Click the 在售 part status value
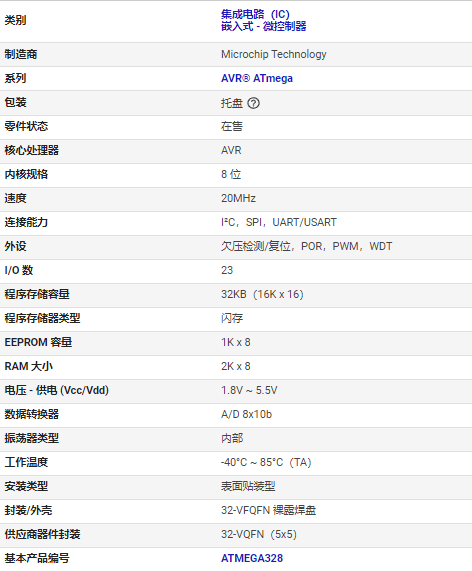 (232, 126)
